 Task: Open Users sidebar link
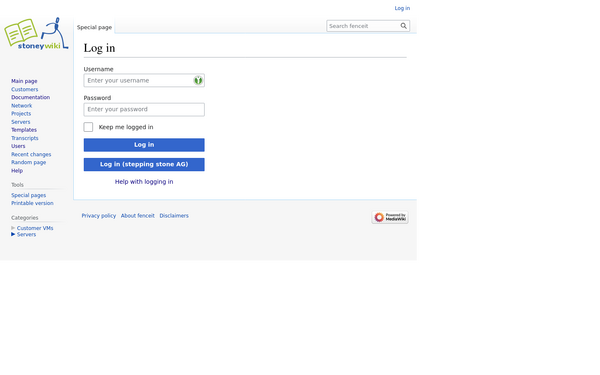point(18,146)
